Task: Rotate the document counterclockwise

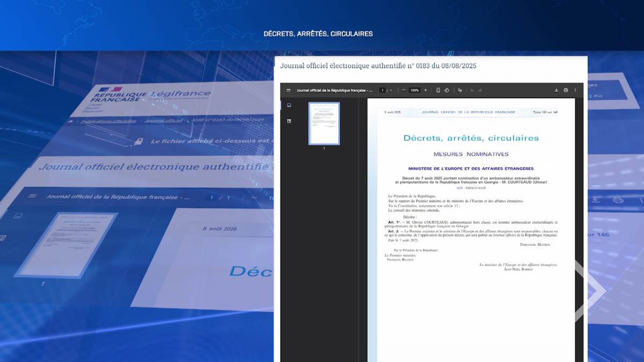Action: click(x=447, y=90)
